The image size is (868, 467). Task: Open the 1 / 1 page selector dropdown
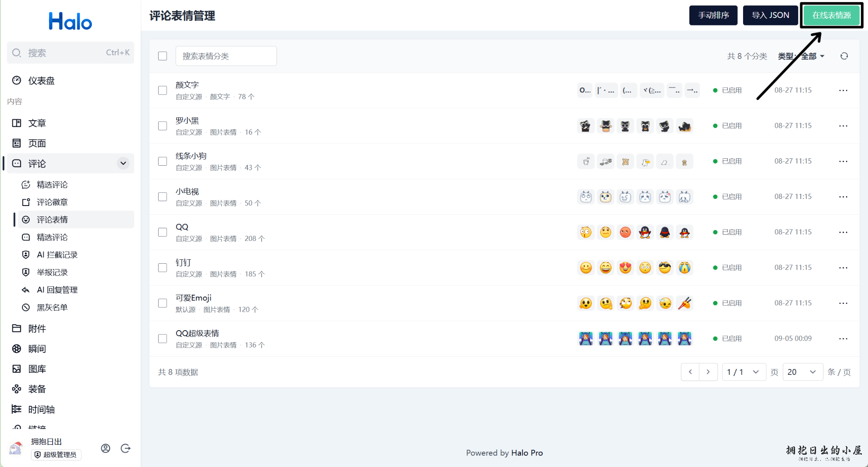click(744, 372)
